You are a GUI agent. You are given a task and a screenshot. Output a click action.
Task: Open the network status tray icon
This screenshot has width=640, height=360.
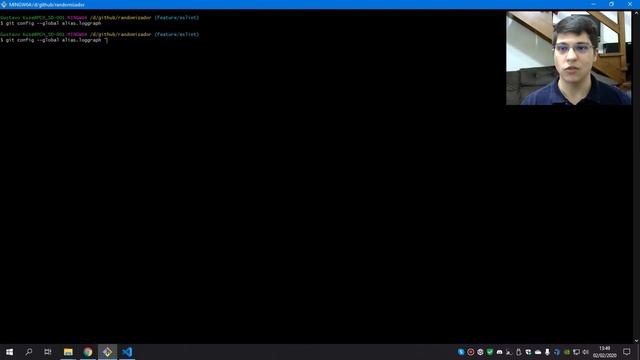pos(576,352)
